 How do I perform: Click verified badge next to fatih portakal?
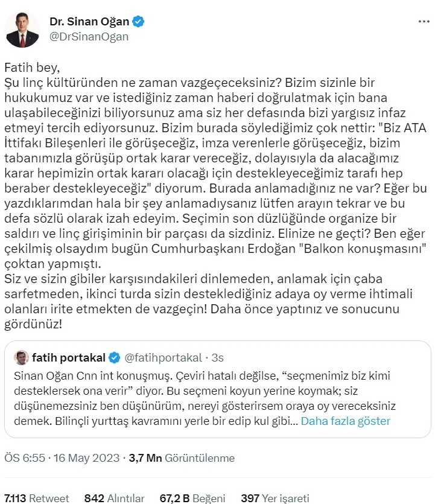click(115, 357)
